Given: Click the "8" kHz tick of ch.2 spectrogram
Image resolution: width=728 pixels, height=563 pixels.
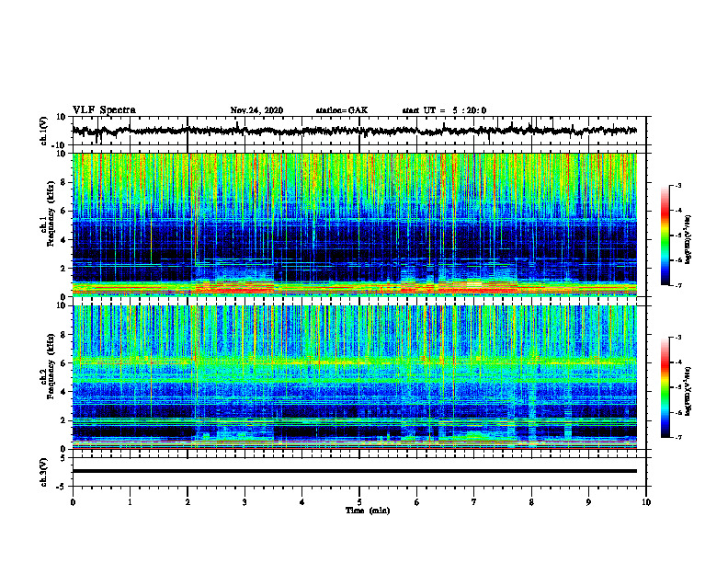Looking at the screenshot, I should 64,335.
